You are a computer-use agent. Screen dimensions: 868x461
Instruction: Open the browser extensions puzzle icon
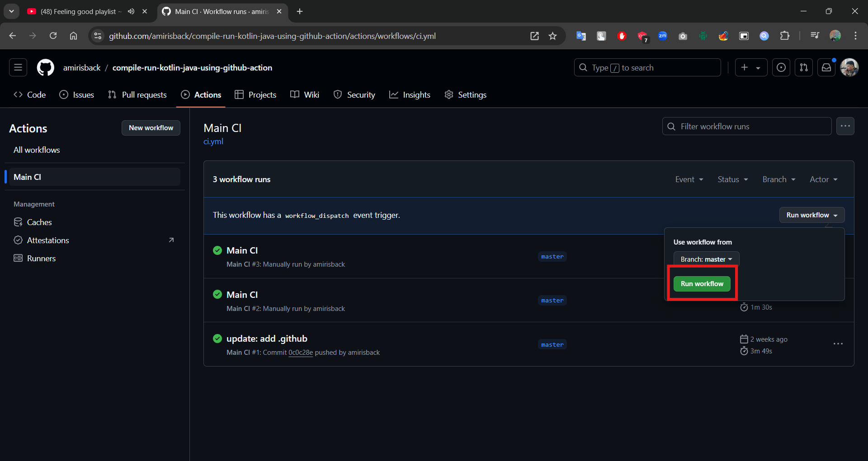click(785, 36)
